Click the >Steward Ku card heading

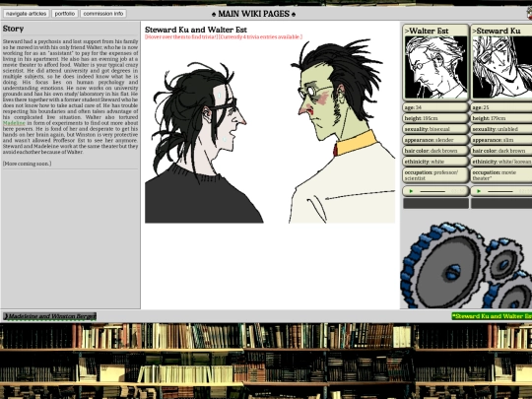pos(497,31)
